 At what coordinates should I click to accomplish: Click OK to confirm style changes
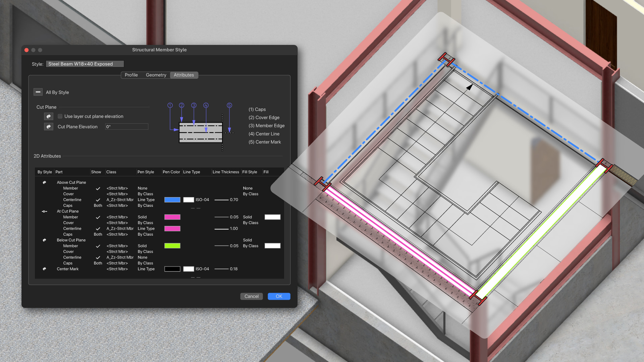point(279,296)
